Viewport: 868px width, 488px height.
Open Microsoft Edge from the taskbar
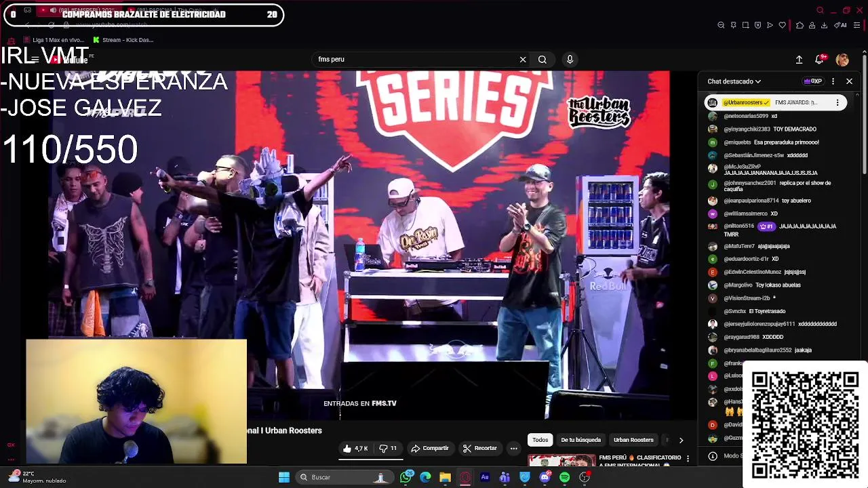click(425, 477)
